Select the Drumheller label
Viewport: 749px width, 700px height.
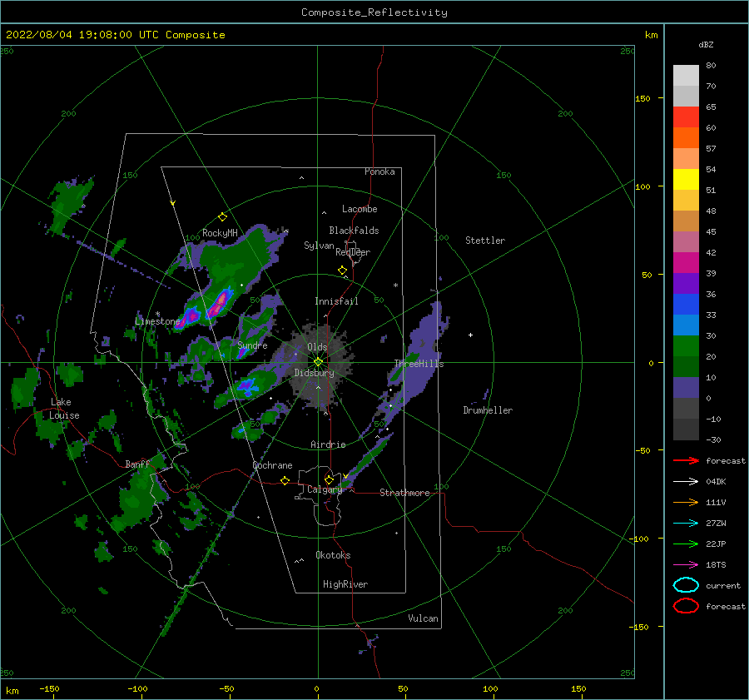pos(488,410)
